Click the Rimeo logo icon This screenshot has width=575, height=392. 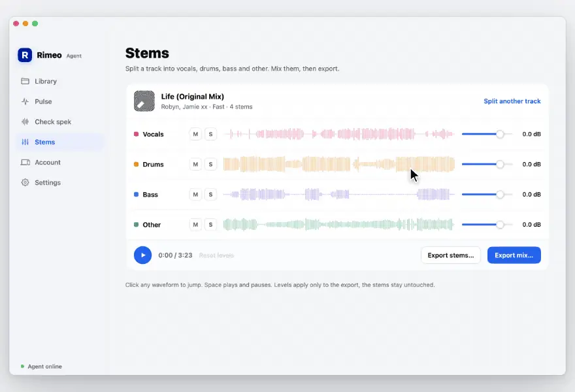pyautogui.click(x=25, y=55)
